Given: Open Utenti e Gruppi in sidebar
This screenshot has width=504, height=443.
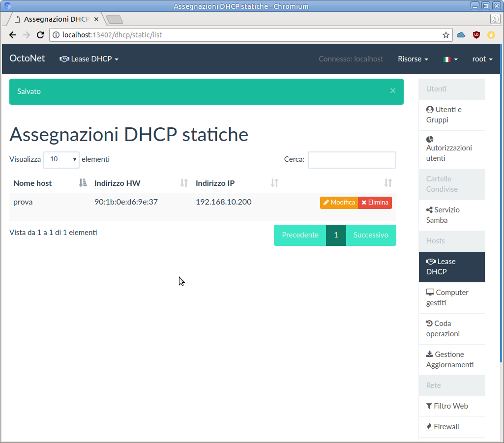Looking at the screenshot, I should 451,115.
